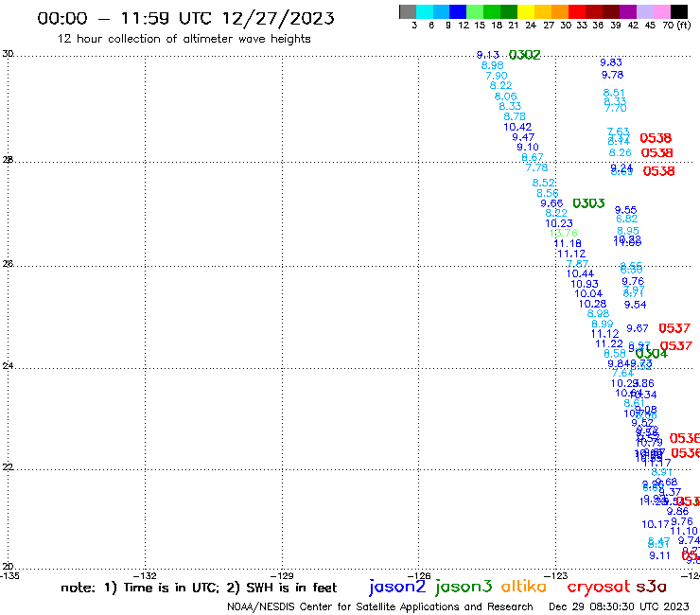The image size is (700, 615).
Task: Click the '-132' longitude axis label
Action: coord(145,575)
